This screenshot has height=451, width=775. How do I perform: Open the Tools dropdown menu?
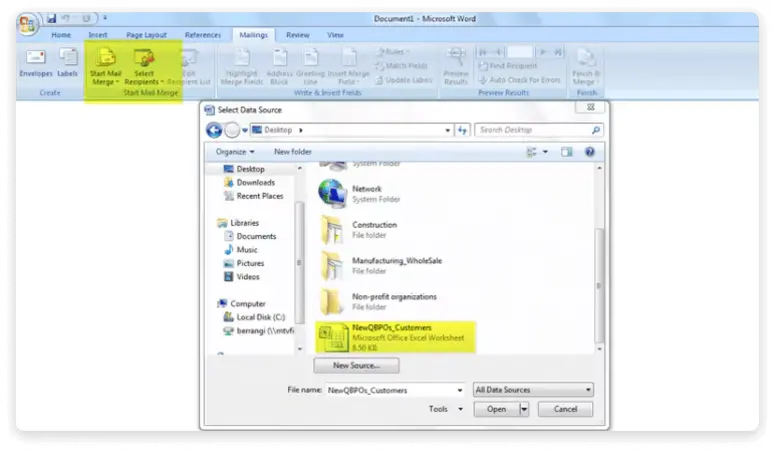pyautogui.click(x=445, y=409)
